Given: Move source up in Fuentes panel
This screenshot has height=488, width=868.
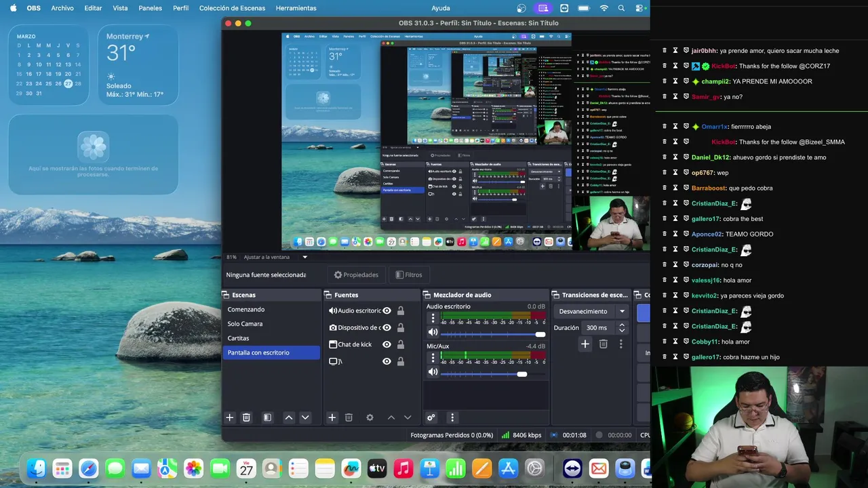Looking at the screenshot, I should (x=391, y=418).
